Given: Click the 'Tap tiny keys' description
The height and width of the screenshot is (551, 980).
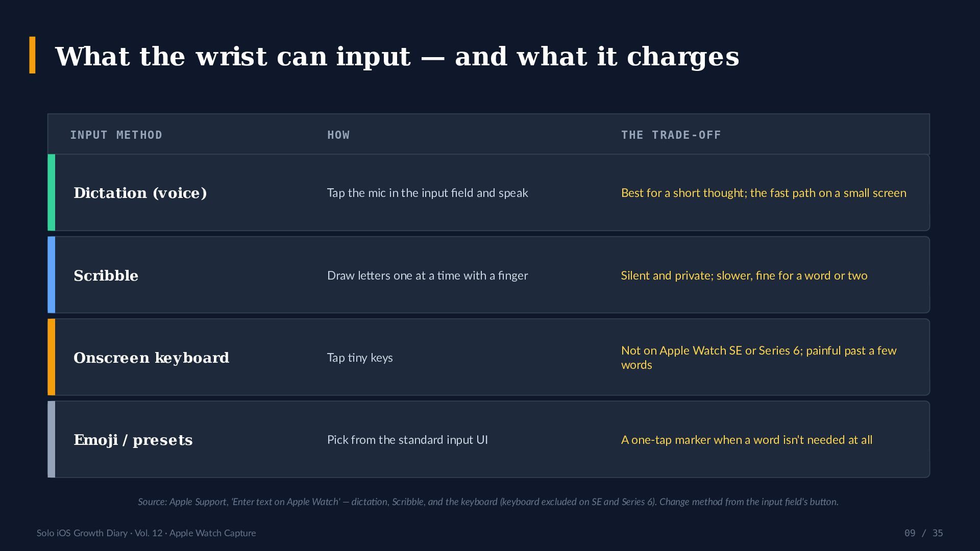Looking at the screenshot, I should point(360,358).
